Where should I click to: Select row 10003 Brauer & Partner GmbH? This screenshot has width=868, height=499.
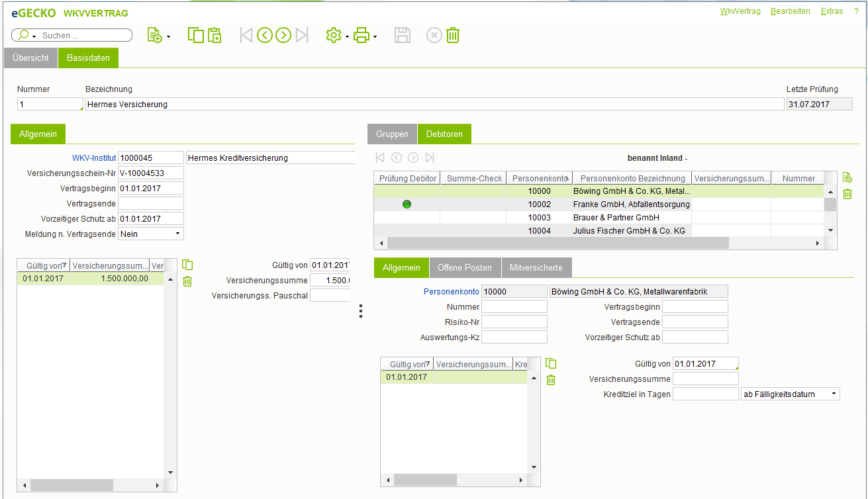tap(599, 217)
